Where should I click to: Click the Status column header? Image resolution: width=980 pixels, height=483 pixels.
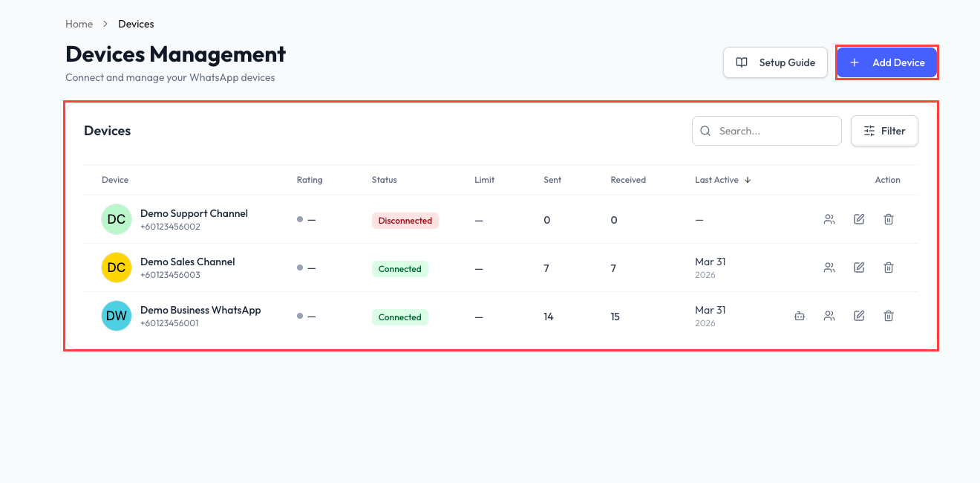coord(385,180)
